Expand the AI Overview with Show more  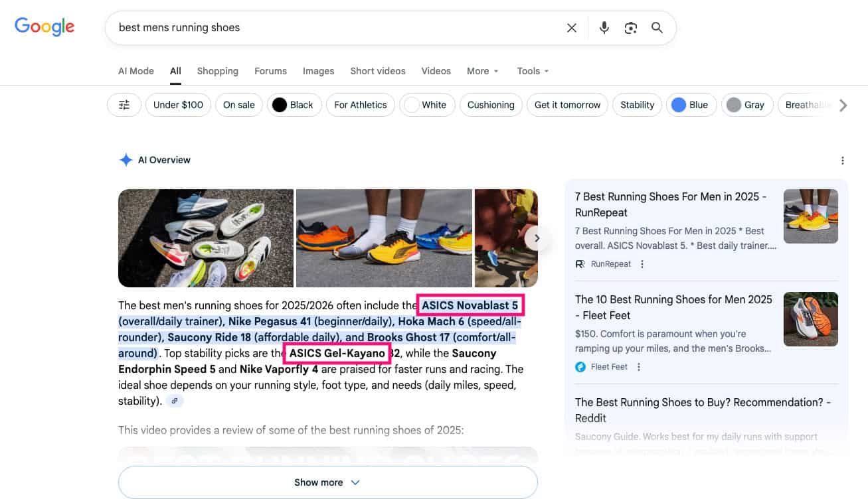(x=327, y=482)
